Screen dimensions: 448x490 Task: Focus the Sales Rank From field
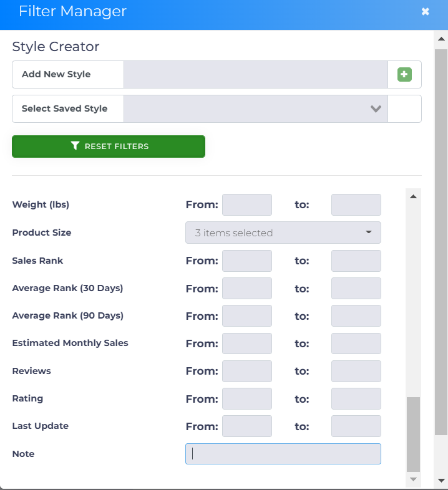coord(247,261)
